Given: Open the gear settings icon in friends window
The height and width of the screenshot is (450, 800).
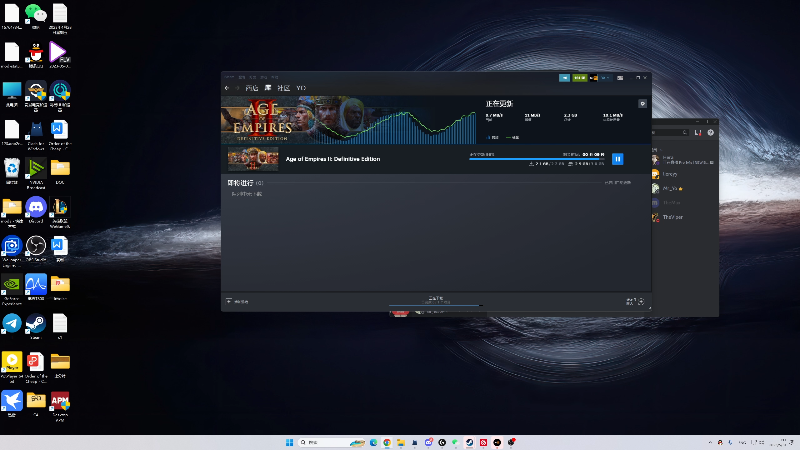Looking at the screenshot, I should click(x=711, y=133).
